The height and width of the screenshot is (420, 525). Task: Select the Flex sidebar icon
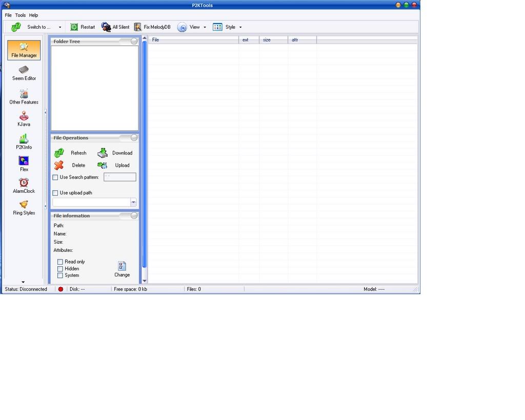24,161
